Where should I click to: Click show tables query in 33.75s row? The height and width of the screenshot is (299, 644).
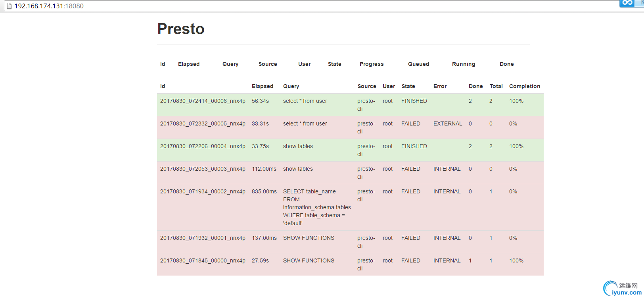pyautogui.click(x=298, y=146)
